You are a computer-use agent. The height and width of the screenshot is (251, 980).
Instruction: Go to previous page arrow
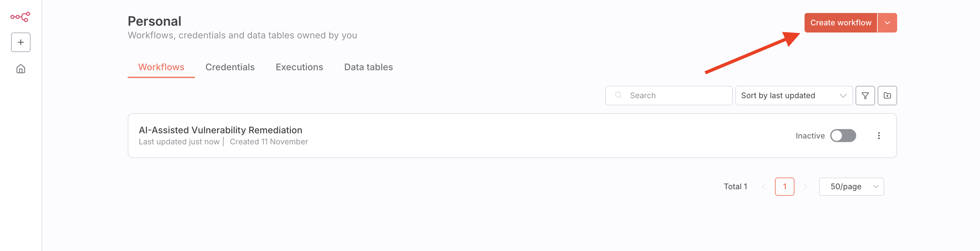[x=763, y=187]
